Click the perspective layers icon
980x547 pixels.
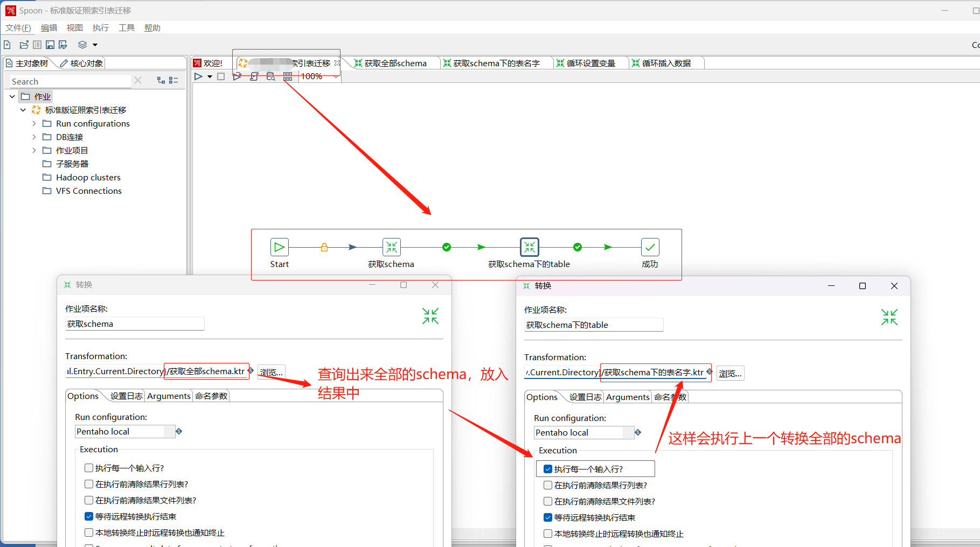pos(82,45)
